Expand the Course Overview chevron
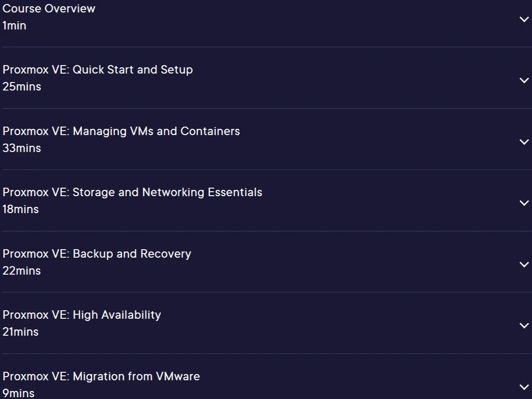532x399 pixels. 524,19
